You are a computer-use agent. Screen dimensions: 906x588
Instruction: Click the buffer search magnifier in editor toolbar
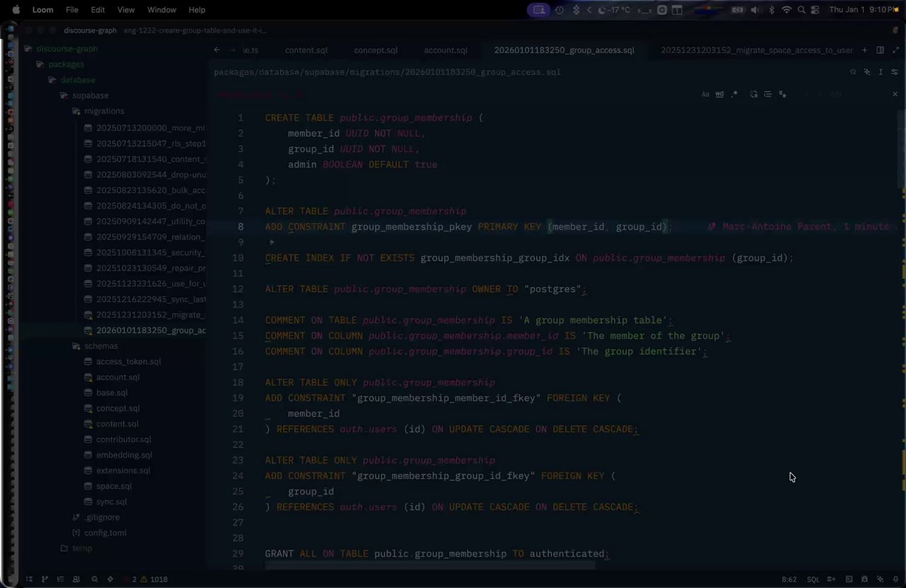[x=853, y=72]
